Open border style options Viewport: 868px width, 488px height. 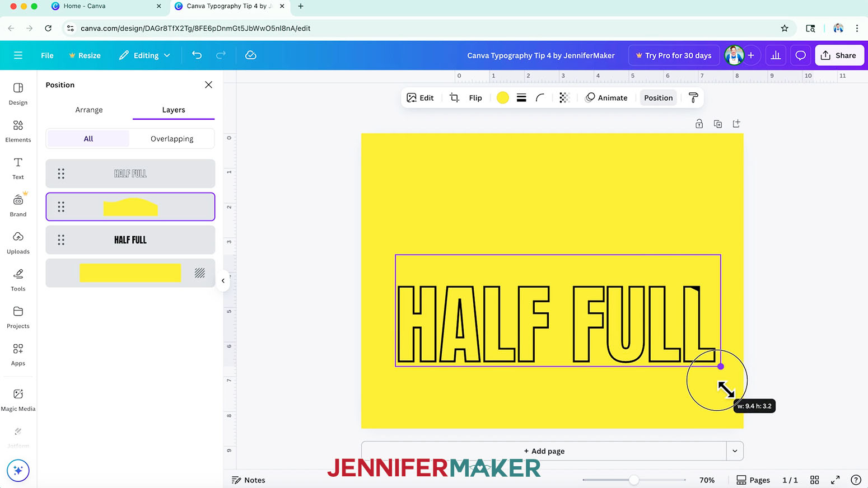coord(521,98)
